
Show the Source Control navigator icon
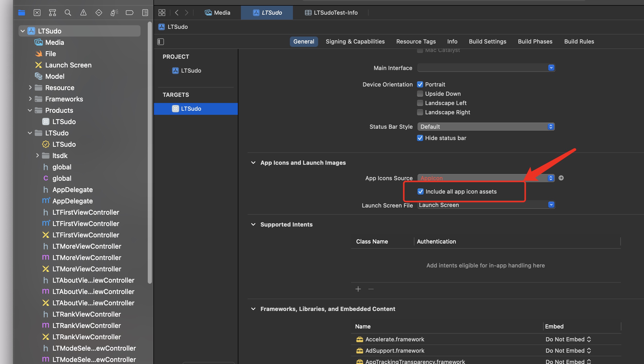click(x=37, y=13)
